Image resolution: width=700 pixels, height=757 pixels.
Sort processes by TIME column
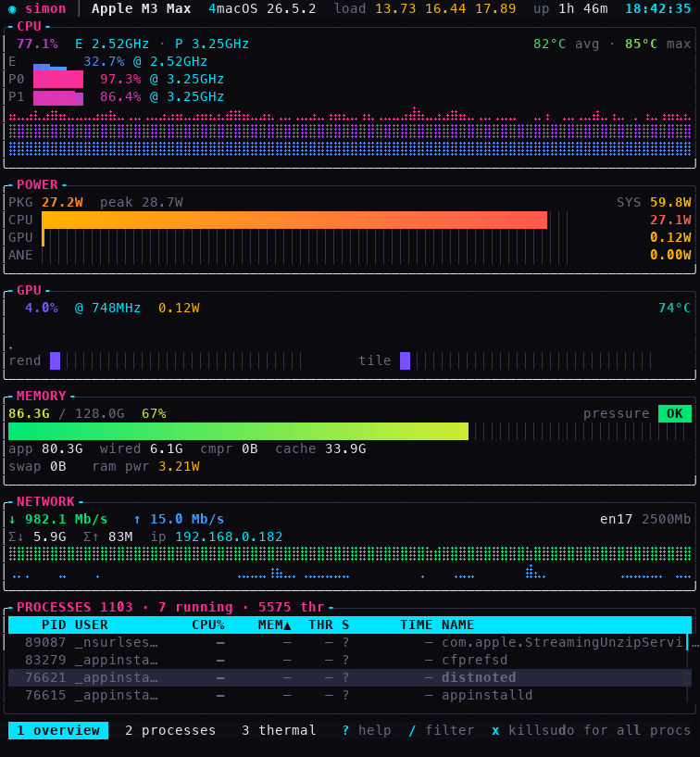coord(417,625)
